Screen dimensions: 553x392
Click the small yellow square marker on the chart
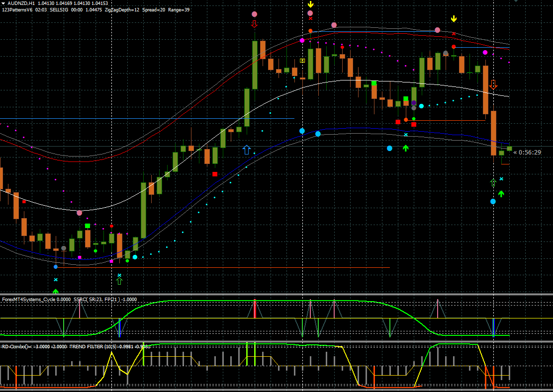coord(302,61)
